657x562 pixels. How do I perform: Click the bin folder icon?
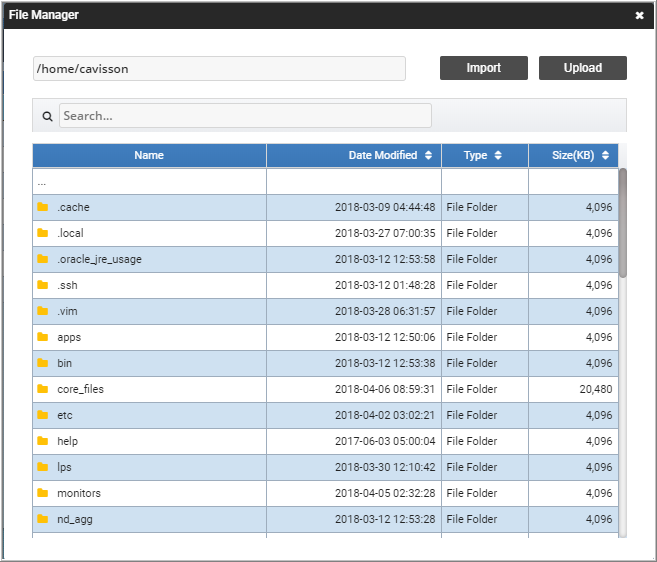point(43,363)
